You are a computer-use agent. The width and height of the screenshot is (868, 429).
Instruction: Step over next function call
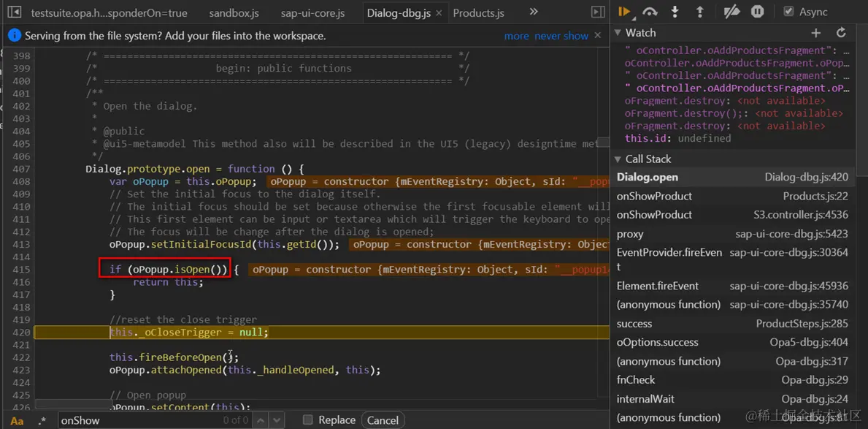650,12
